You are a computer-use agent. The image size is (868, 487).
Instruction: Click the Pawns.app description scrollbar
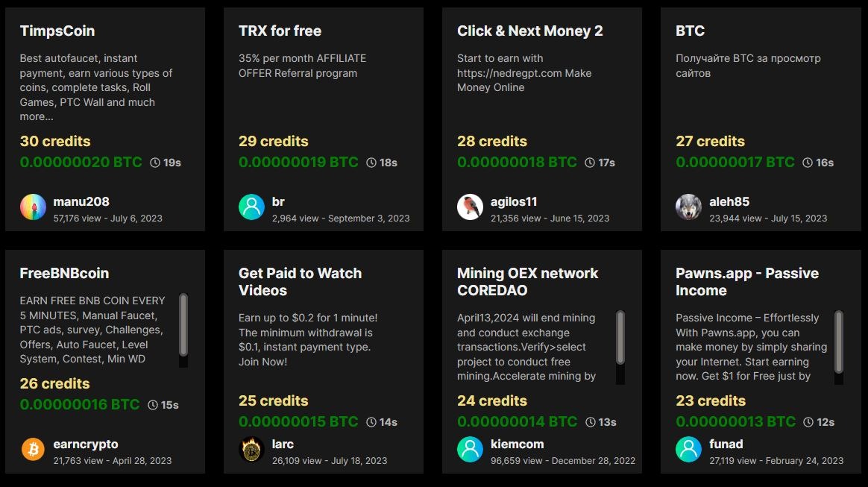[x=839, y=347]
